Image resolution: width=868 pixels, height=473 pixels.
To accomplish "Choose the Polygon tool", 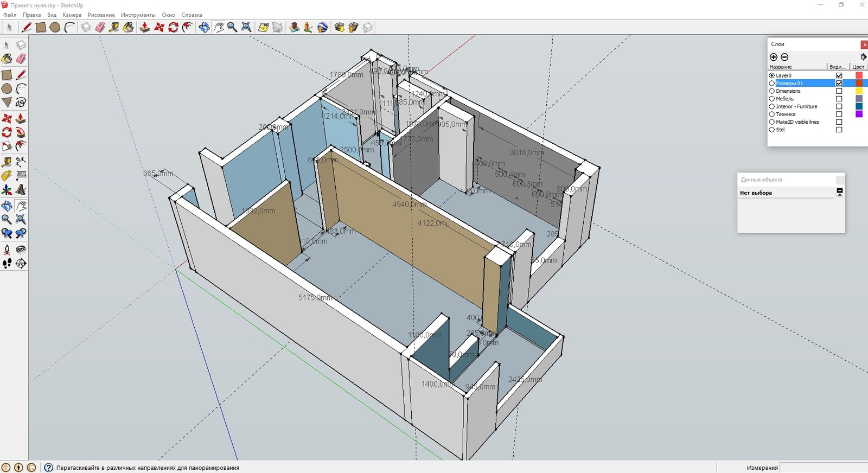I will 7,103.
